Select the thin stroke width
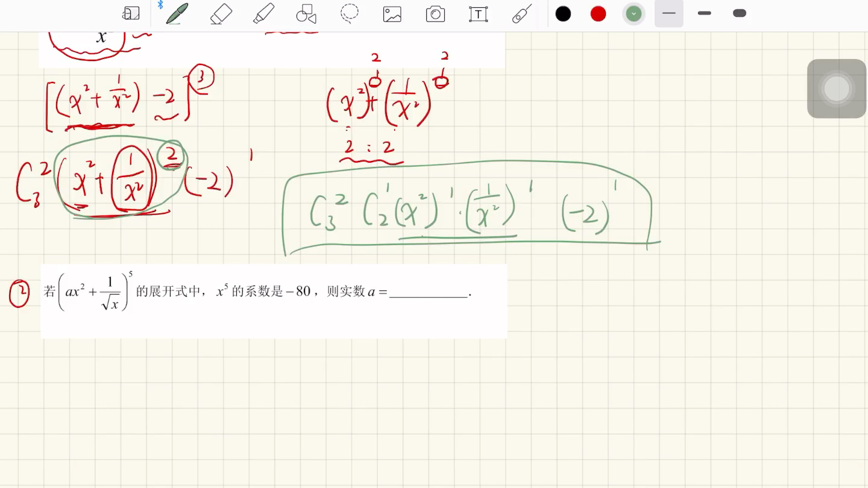The image size is (868, 488). coord(668,13)
